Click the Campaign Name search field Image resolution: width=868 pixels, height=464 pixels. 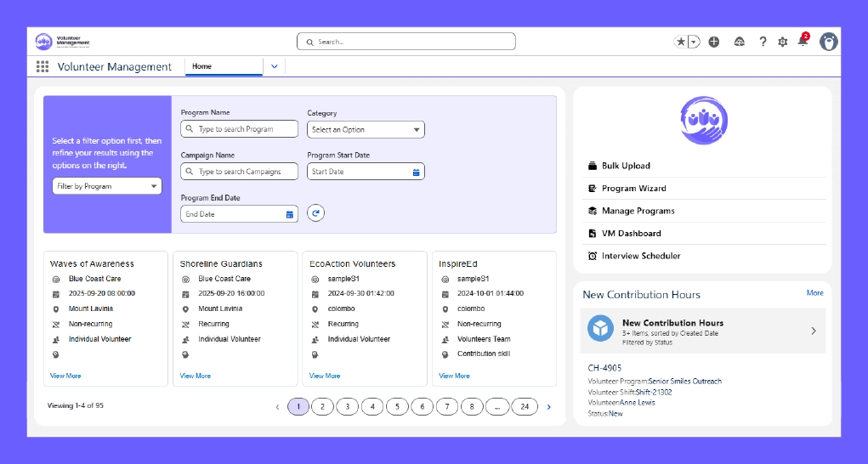pyautogui.click(x=239, y=172)
